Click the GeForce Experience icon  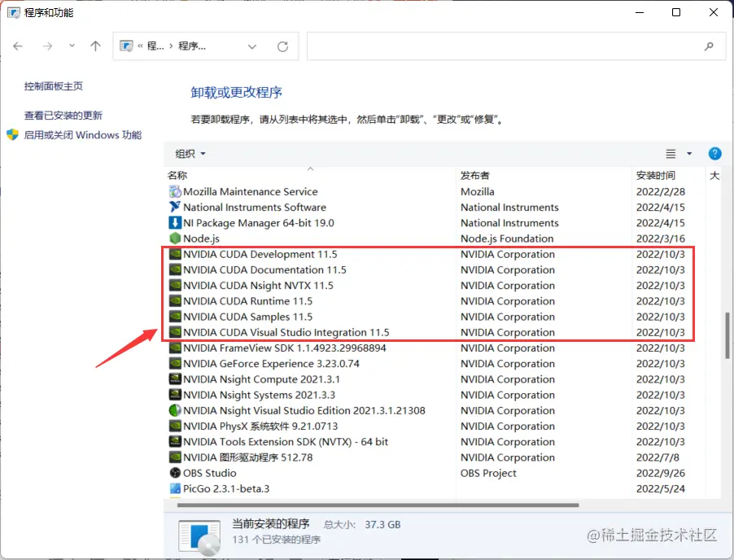click(x=175, y=364)
